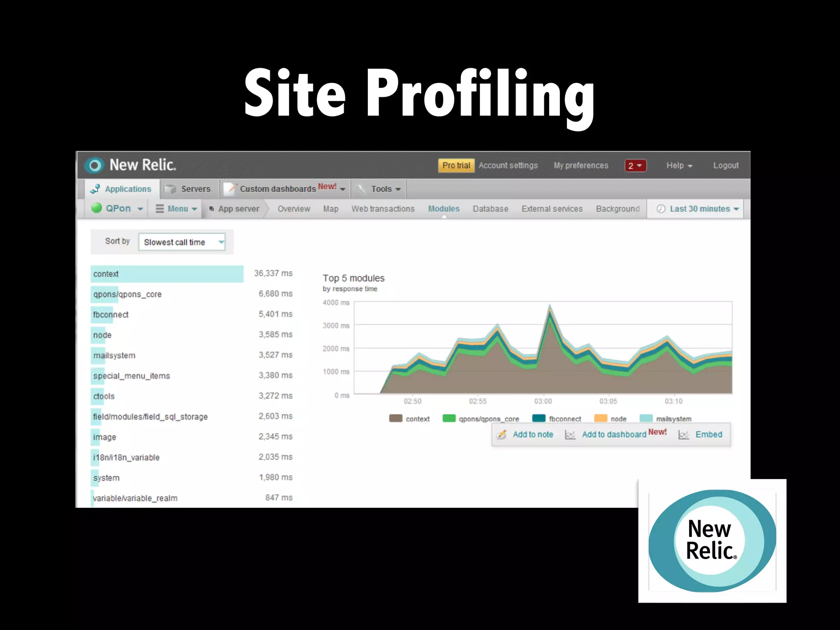
Task: Click the App server small icon
Action: [212, 209]
